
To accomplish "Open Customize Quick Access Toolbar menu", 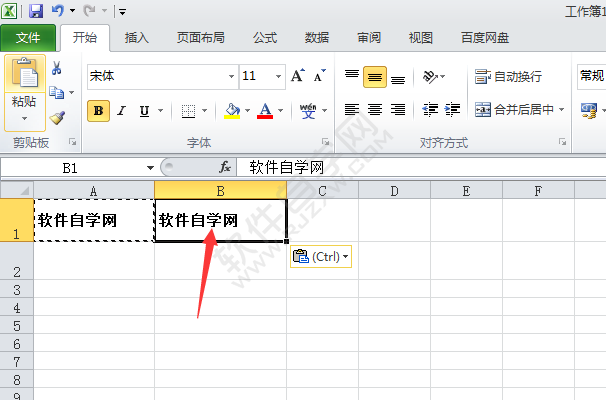I will point(122,12).
